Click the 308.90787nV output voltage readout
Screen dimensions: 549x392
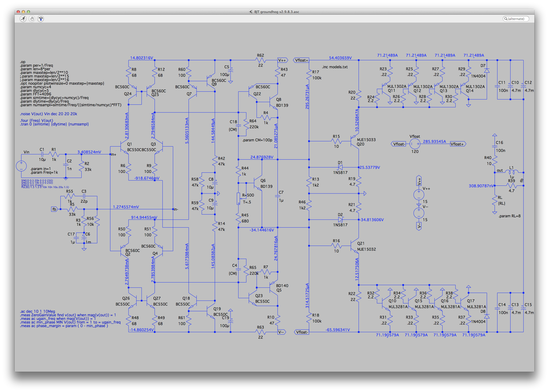pyautogui.click(x=481, y=186)
